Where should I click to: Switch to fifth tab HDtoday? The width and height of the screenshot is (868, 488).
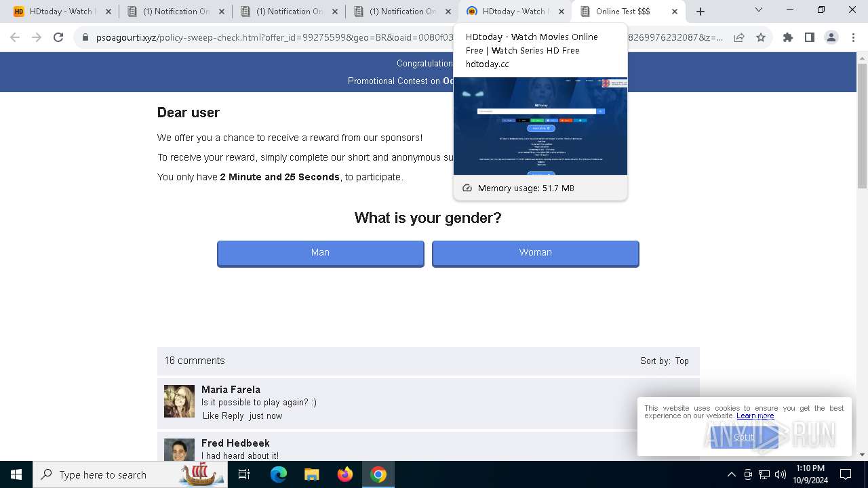[515, 12]
